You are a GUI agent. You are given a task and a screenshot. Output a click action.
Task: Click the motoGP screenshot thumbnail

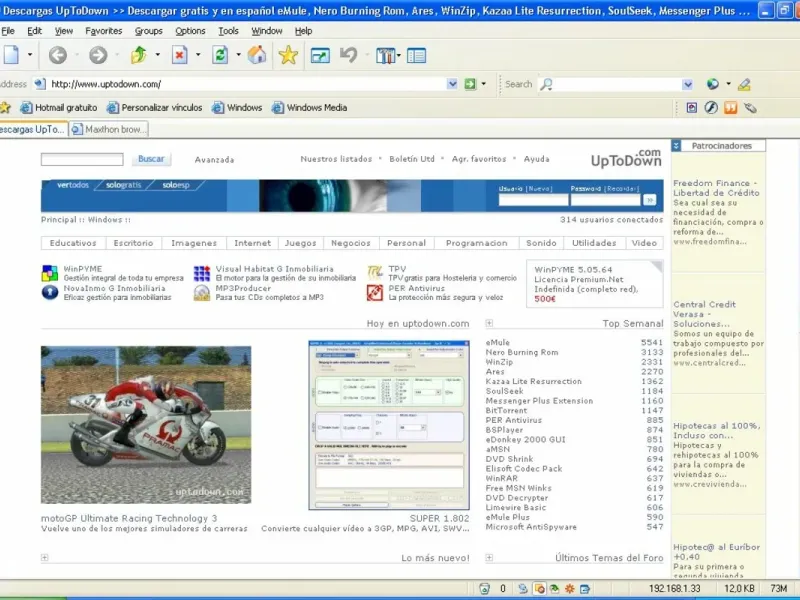[146, 424]
